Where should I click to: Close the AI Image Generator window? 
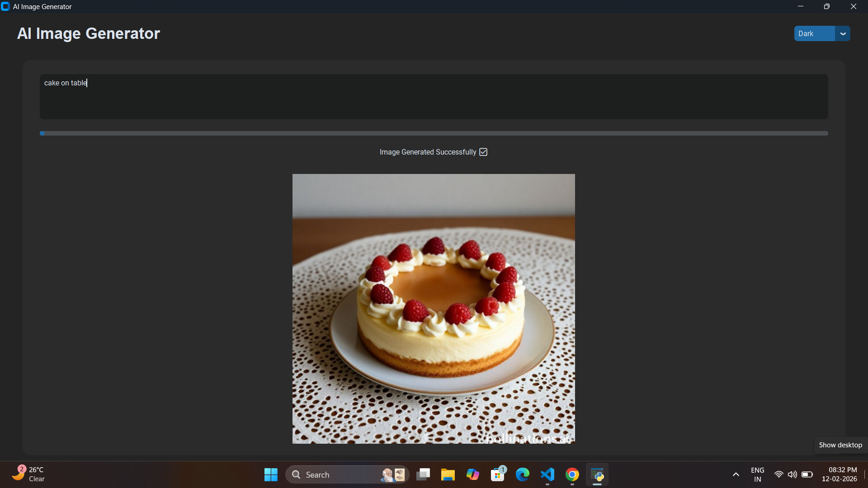pyautogui.click(x=854, y=7)
